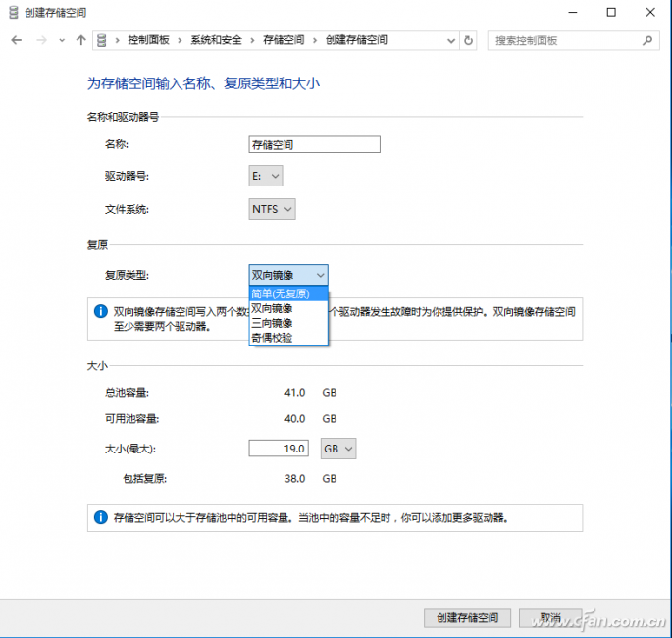
Task: Click the page heading 为存储空间输入名称、复原类型和大小
Action: pos(204,83)
